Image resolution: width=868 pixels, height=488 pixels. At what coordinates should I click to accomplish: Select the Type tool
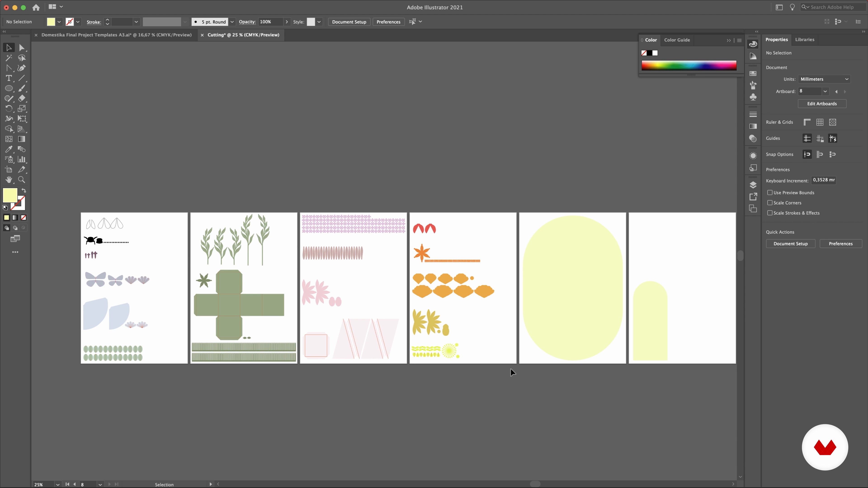coord(9,78)
